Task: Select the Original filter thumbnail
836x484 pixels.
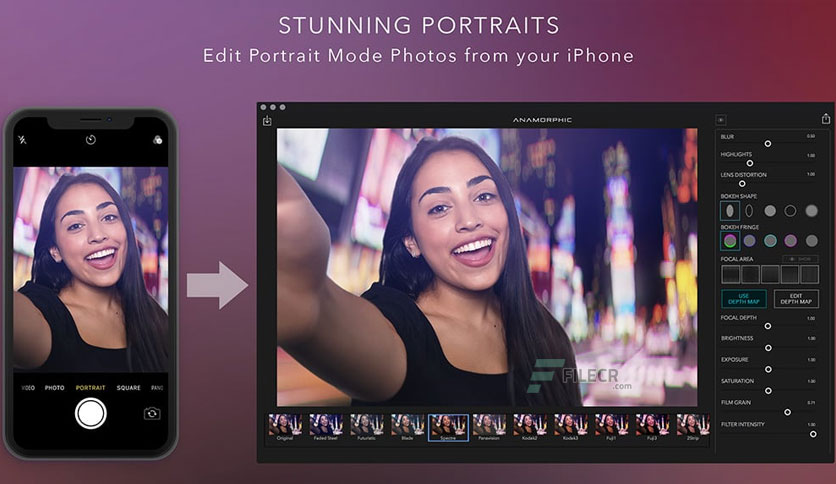Action: (x=285, y=427)
